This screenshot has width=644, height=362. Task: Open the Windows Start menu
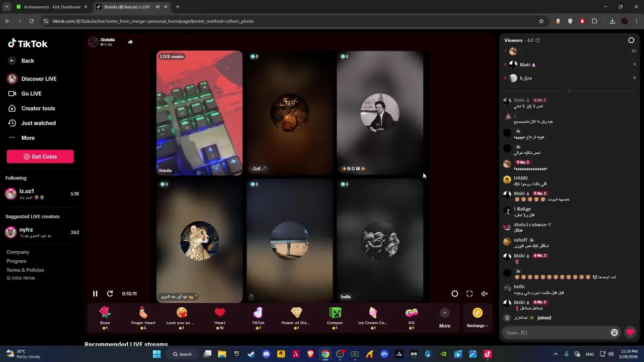156,354
